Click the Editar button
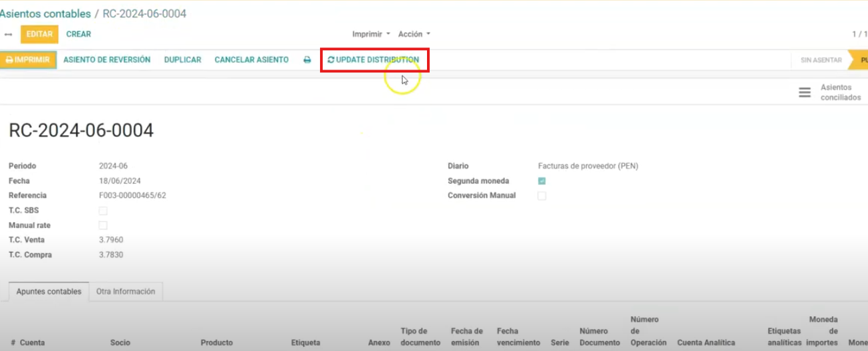This screenshot has width=868, height=351. [x=39, y=34]
